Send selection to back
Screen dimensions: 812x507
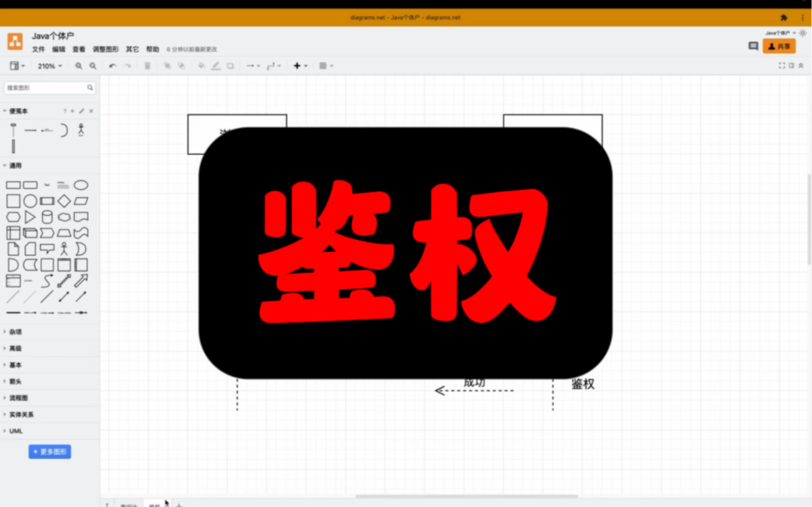(181, 66)
